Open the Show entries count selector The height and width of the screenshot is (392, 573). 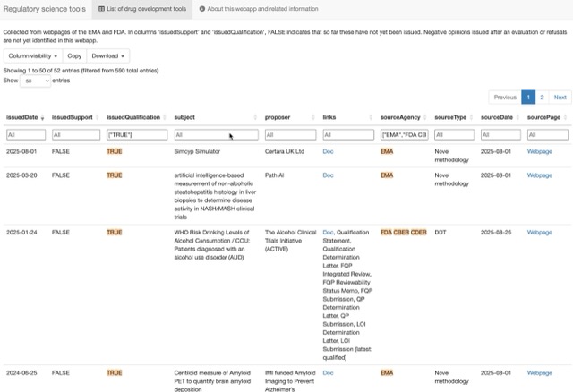pyautogui.click(x=35, y=81)
